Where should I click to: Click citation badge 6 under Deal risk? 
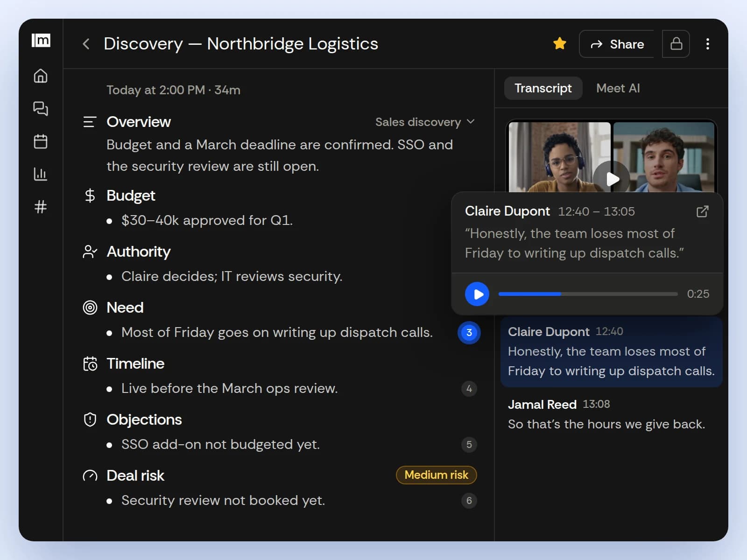(x=469, y=501)
